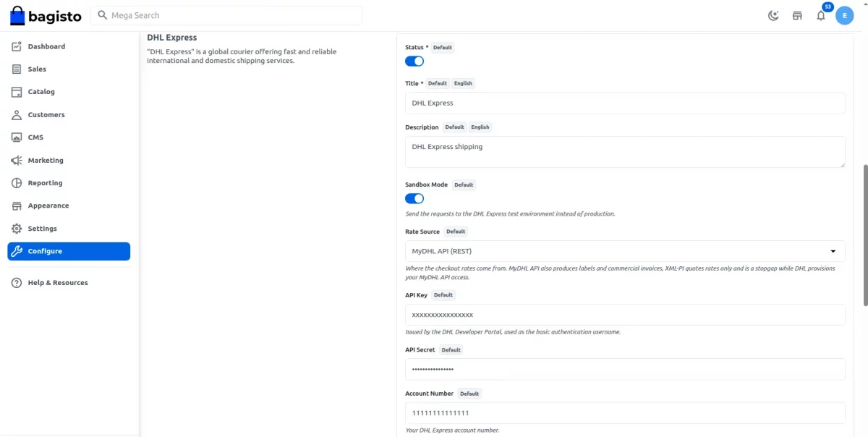The image size is (868, 437).
Task: Click the bagisto logo
Action: [46, 15]
